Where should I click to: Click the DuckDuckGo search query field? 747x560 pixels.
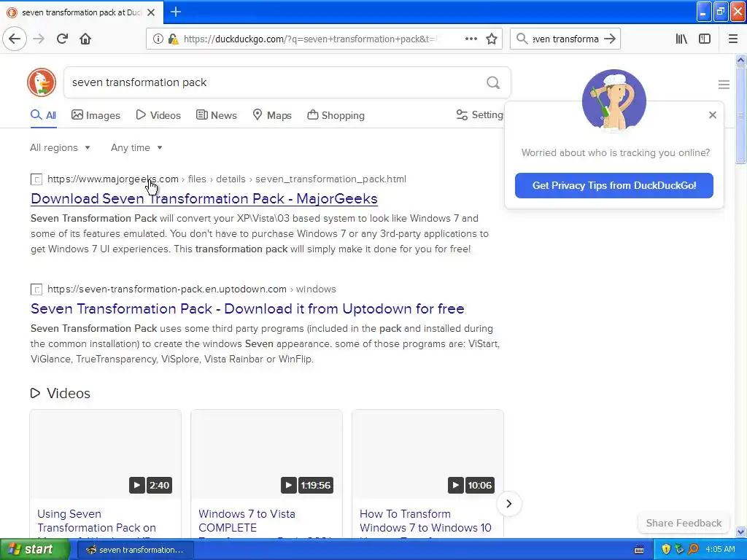274,82
